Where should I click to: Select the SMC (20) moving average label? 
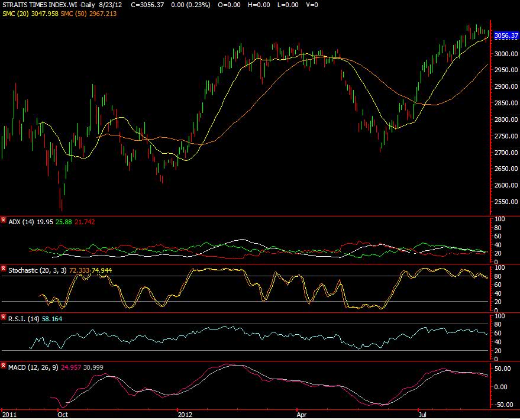(x=15, y=14)
